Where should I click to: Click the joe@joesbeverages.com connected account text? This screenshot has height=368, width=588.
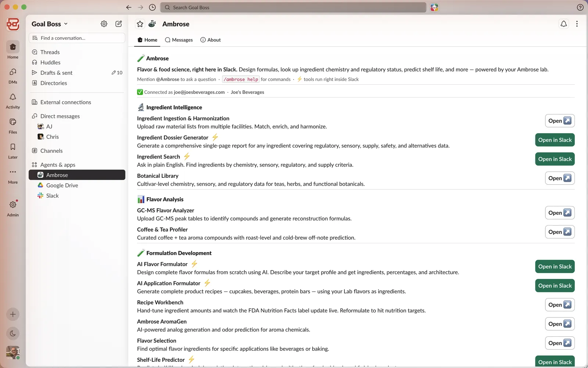point(199,92)
